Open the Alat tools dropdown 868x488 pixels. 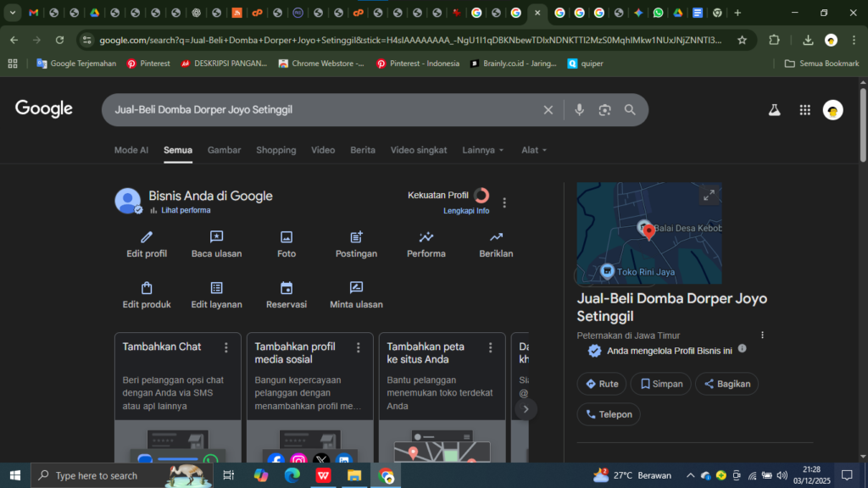[x=534, y=150]
